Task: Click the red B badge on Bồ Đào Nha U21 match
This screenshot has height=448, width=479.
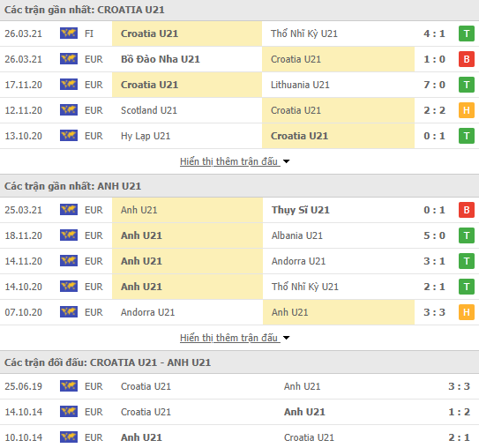Action: pos(466,59)
